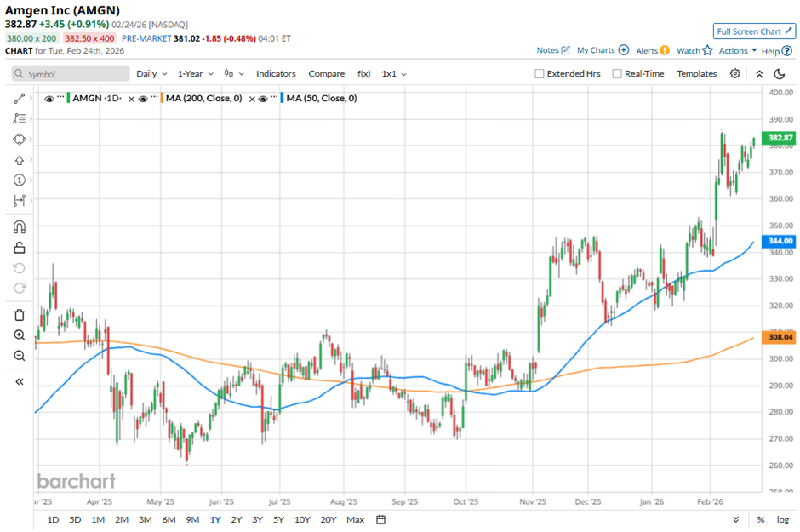Open the 1-Year period dropdown
800x532 pixels.
pyautogui.click(x=196, y=74)
